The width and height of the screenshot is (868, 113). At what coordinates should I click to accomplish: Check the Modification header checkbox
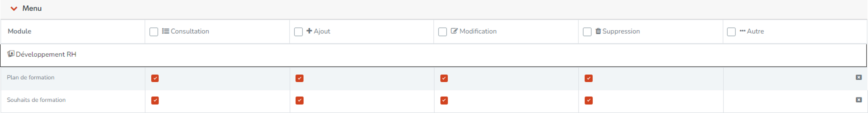click(x=442, y=32)
